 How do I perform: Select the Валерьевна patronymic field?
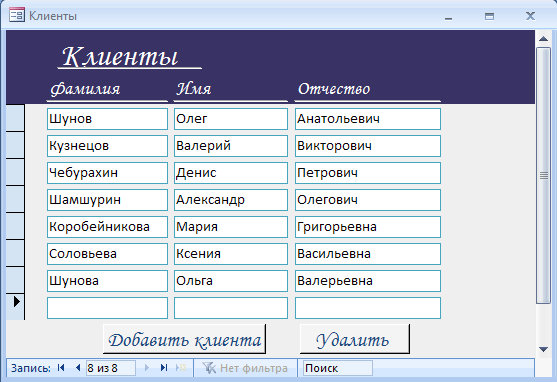(368, 281)
